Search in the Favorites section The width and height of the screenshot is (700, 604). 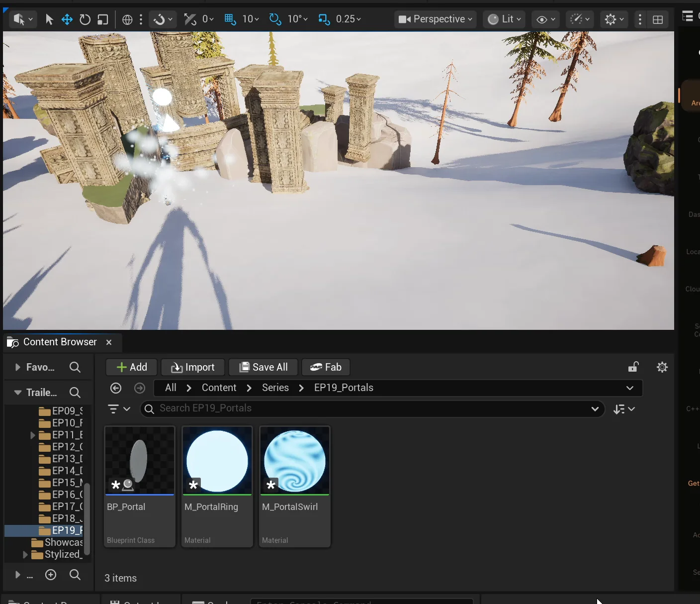(75, 367)
